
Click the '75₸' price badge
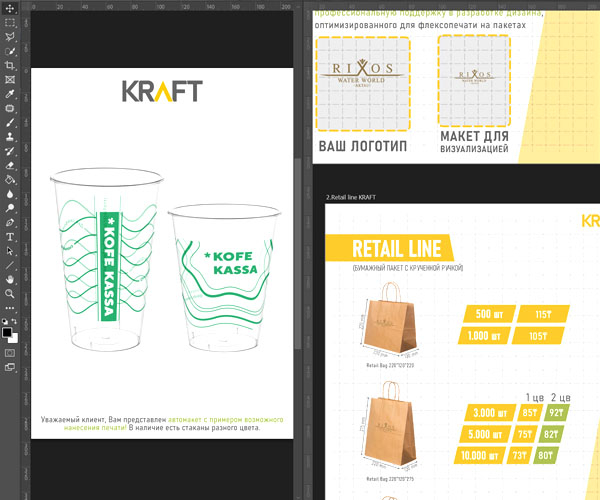click(525, 434)
